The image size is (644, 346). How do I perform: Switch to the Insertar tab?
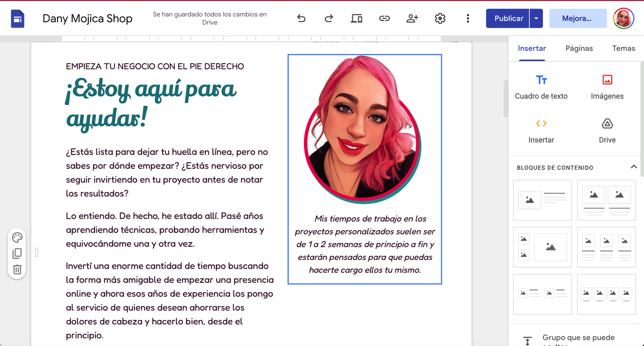532,48
